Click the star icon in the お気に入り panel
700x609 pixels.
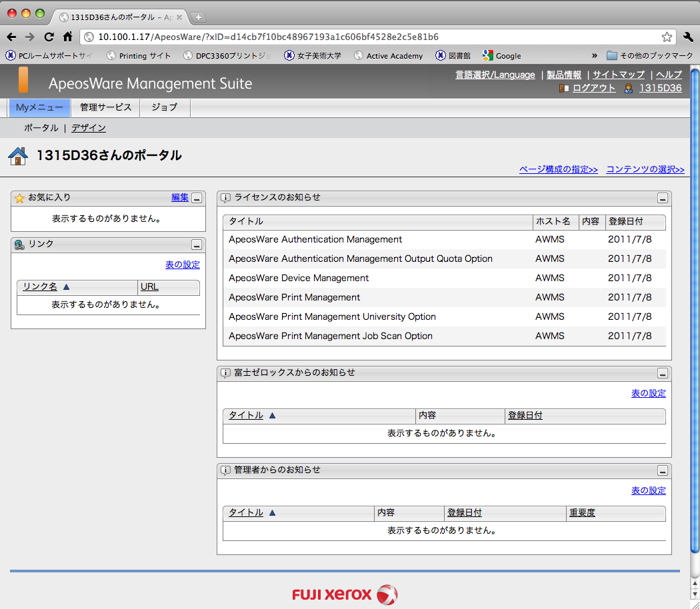19,198
